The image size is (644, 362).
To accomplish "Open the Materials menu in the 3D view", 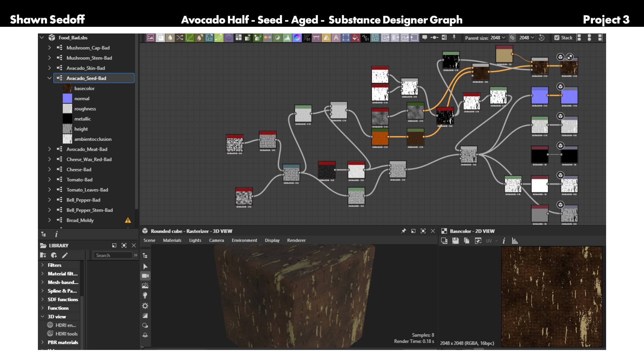I will tap(172, 240).
